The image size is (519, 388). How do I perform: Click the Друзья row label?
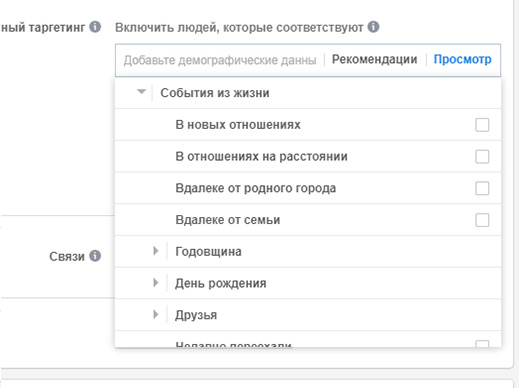click(196, 315)
